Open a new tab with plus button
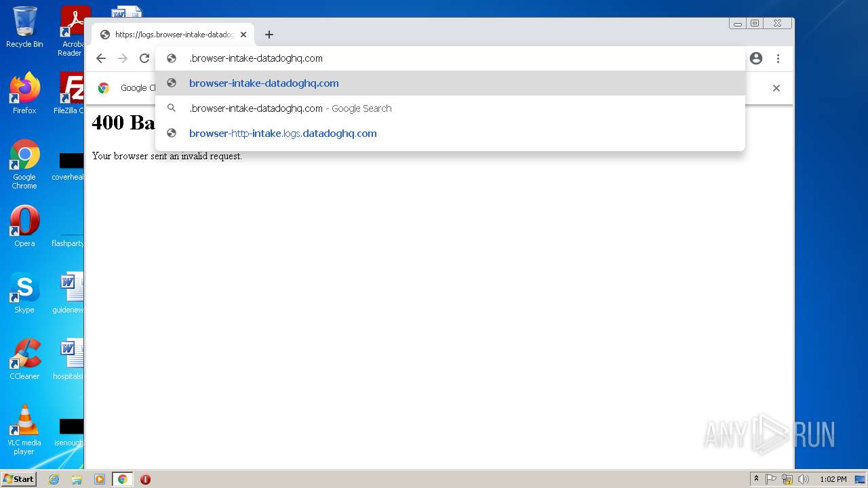The height and width of the screenshot is (488, 868). tap(269, 35)
